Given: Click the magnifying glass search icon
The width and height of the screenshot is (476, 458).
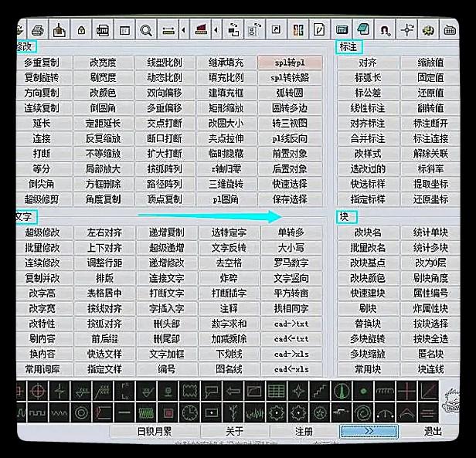Looking at the screenshot, I should coord(146,30).
